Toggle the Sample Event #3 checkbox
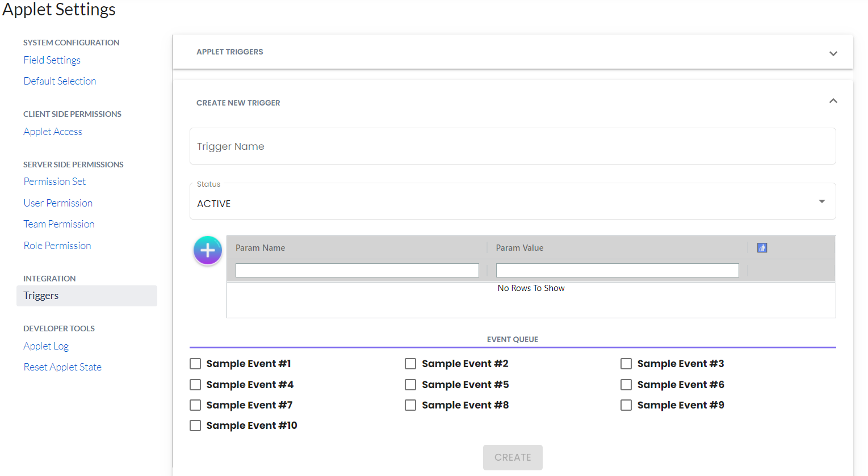Screen dimensions: 868x476 click(626, 364)
